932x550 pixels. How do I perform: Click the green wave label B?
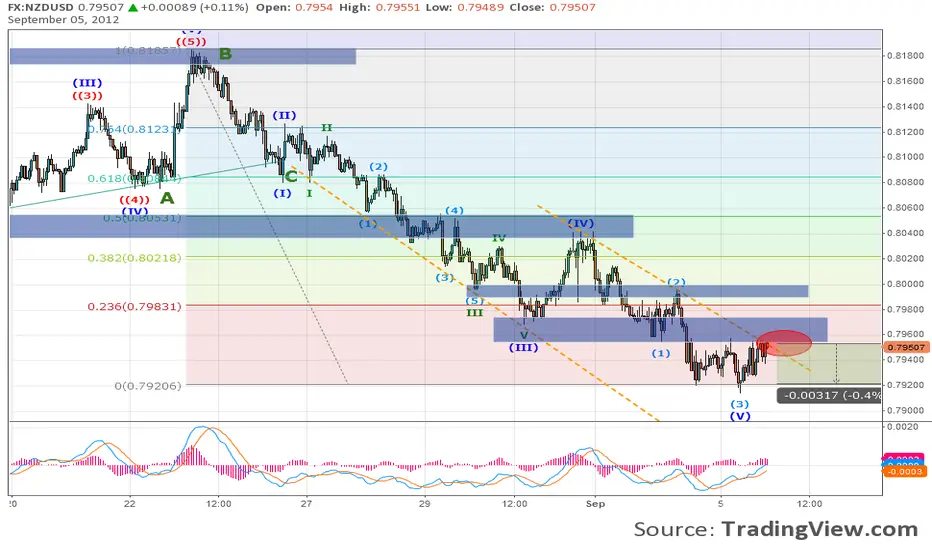(225, 54)
